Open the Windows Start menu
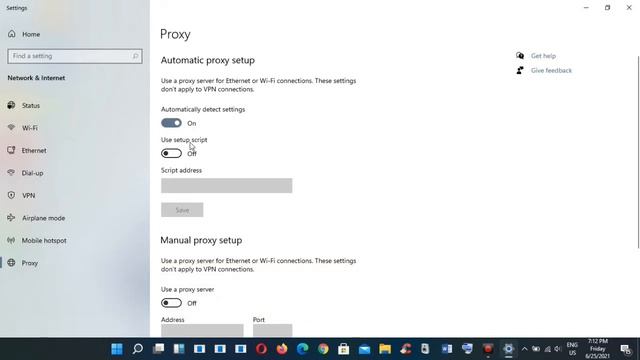This screenshot has height=360, width=640. pos(117,349)
